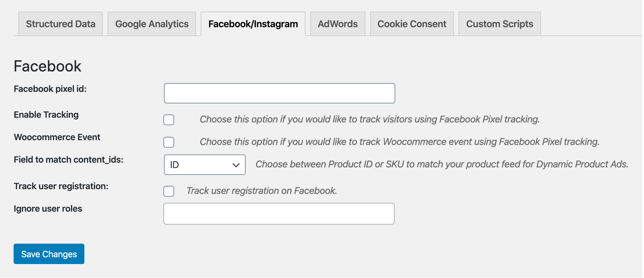The width and height of the screenshot is (644, 278).
Task: Click the "Ignore user roles" label
Action: coord(48,209)
